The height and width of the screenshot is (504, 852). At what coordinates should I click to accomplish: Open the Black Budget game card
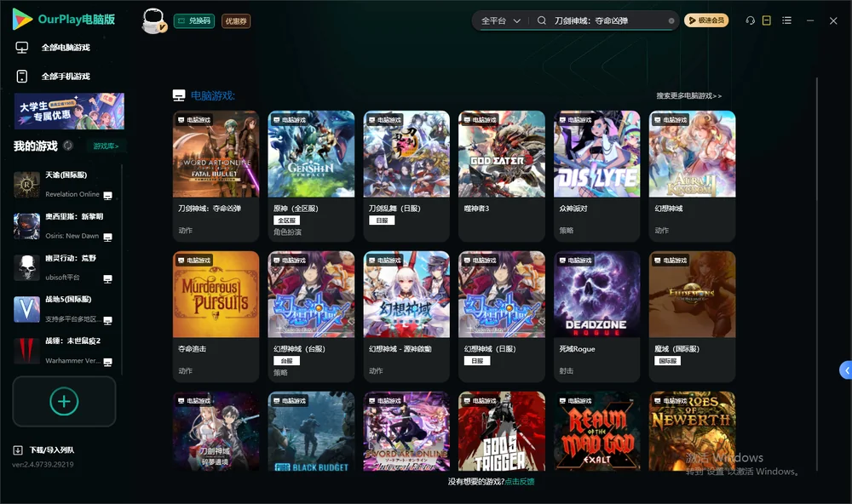click(x=311, y=432)
